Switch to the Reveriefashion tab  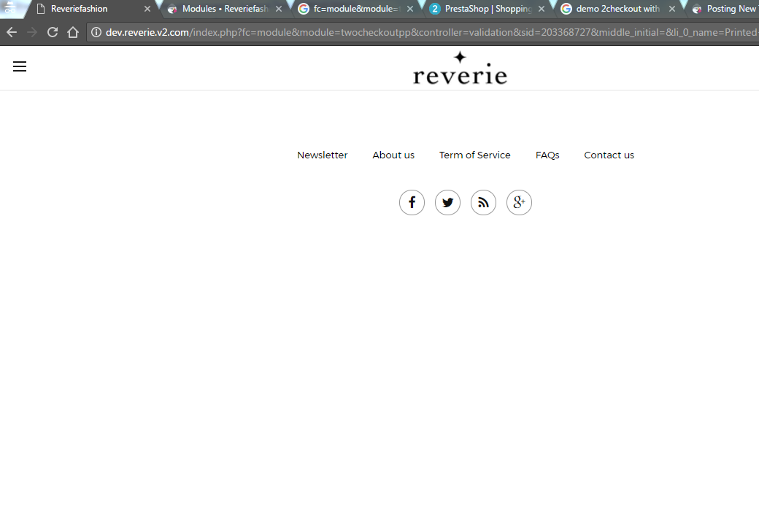point(92,9)
